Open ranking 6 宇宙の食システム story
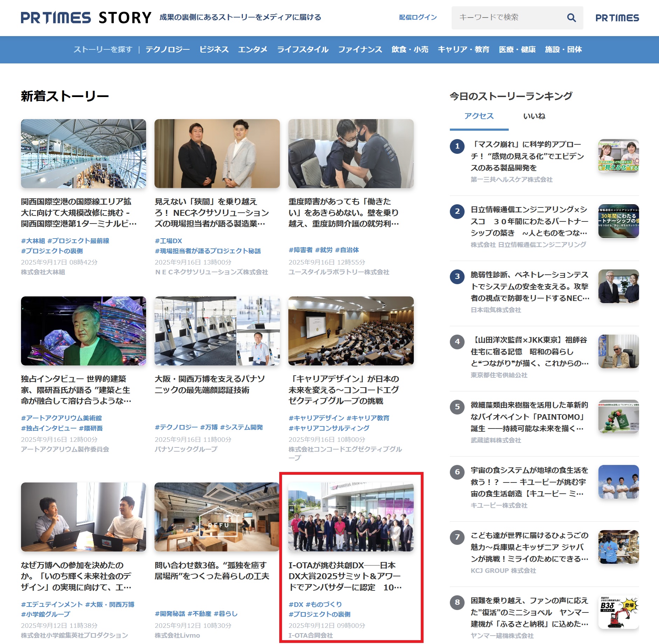This screenshot has width=659, height=644. tap(529, 482)
